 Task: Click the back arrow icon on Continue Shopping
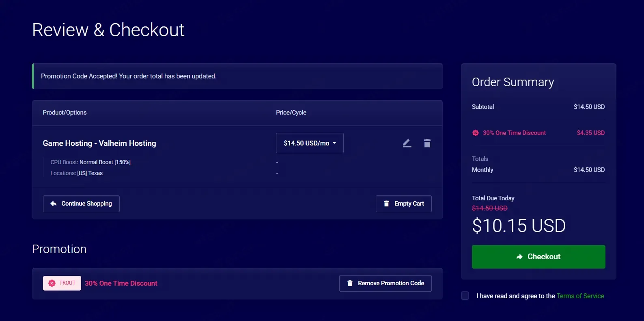54,204
